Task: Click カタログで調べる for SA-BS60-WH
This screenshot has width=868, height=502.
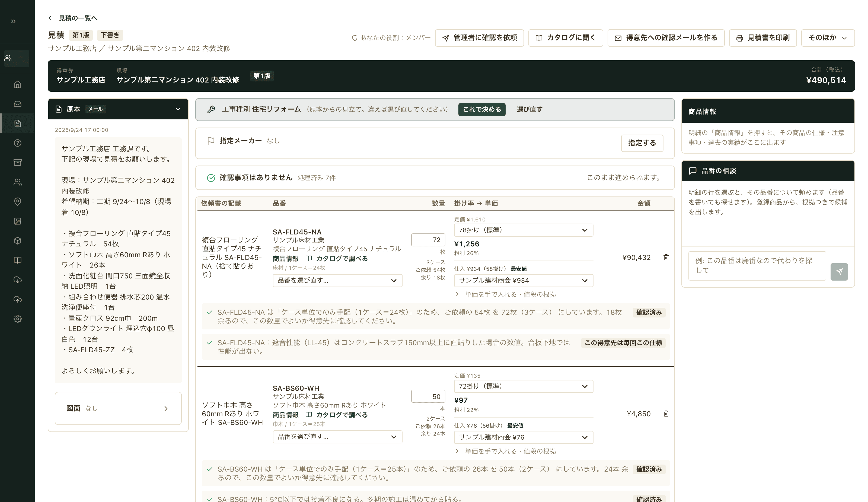Action: tap(337, 415)
